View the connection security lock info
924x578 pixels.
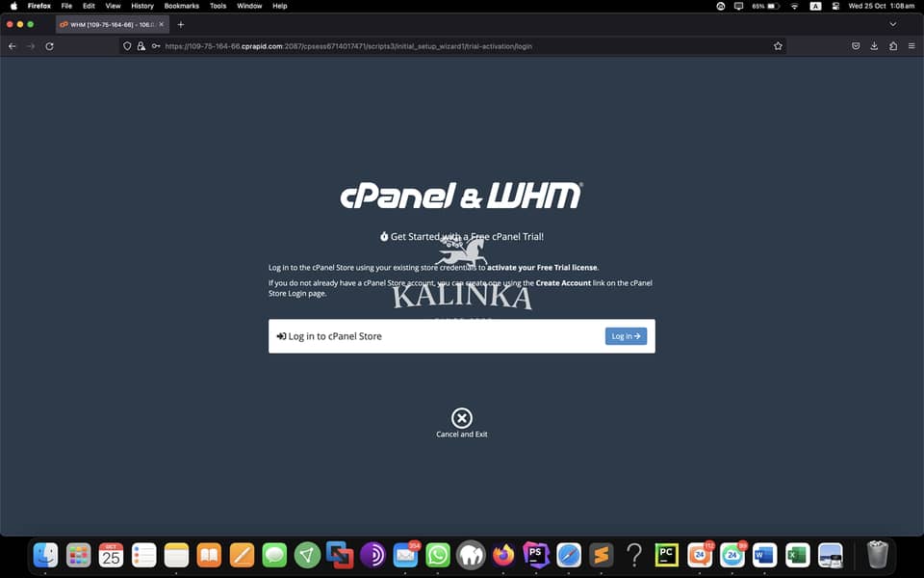(141, 46)
